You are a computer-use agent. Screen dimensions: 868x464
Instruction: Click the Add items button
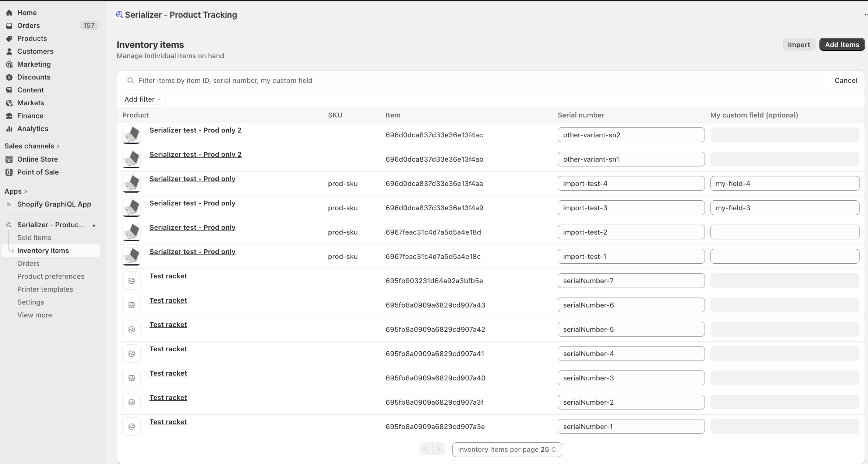(841, 45)
